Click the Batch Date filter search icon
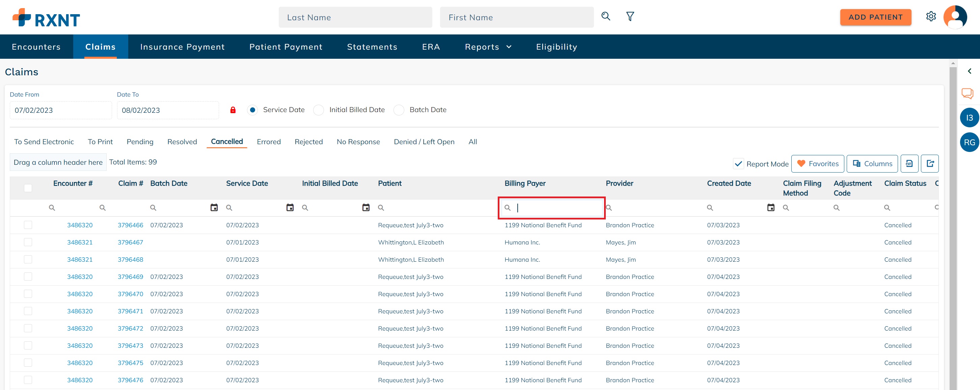 tap(153, 208)
